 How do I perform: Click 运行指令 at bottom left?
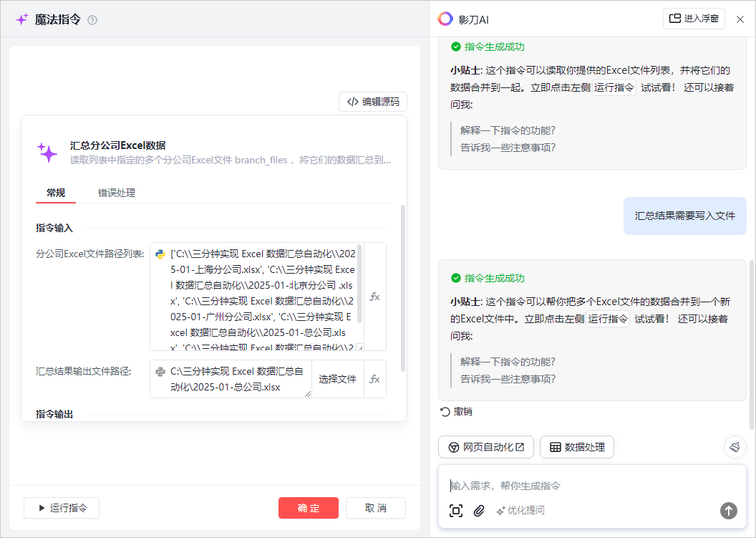(x=62, y=508)
